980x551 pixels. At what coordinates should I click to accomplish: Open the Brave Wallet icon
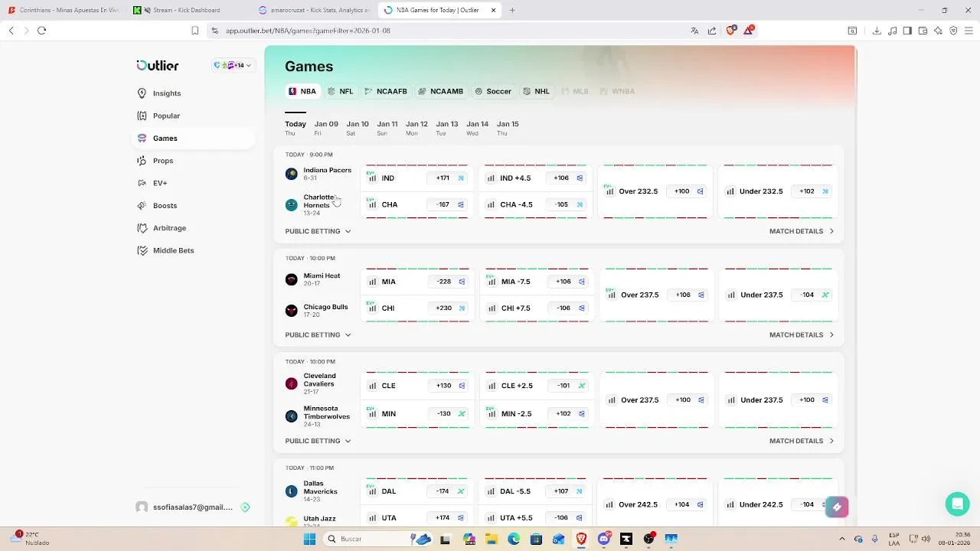point(923,31)
